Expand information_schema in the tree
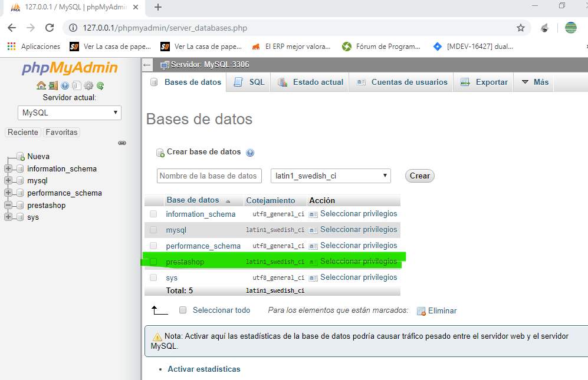The image size is (588, 380). pos(8,168)
